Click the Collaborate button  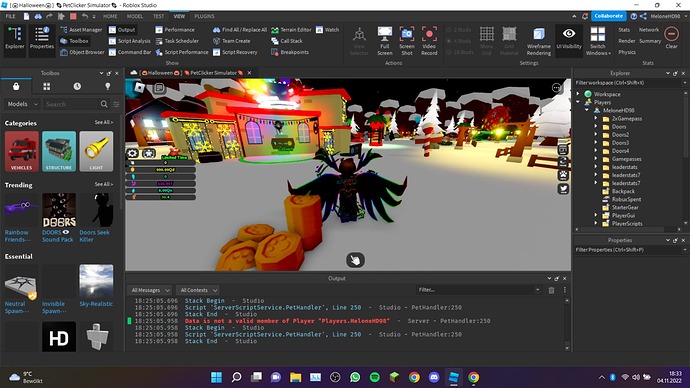[609, 16]
